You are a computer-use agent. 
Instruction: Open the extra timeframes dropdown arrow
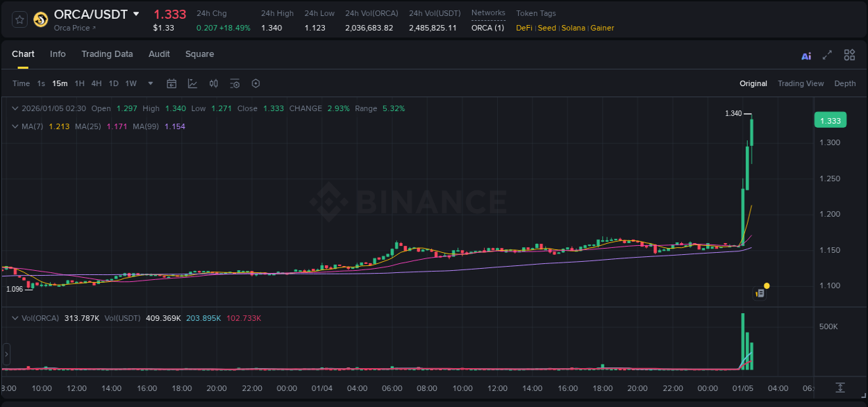point(149,83)
